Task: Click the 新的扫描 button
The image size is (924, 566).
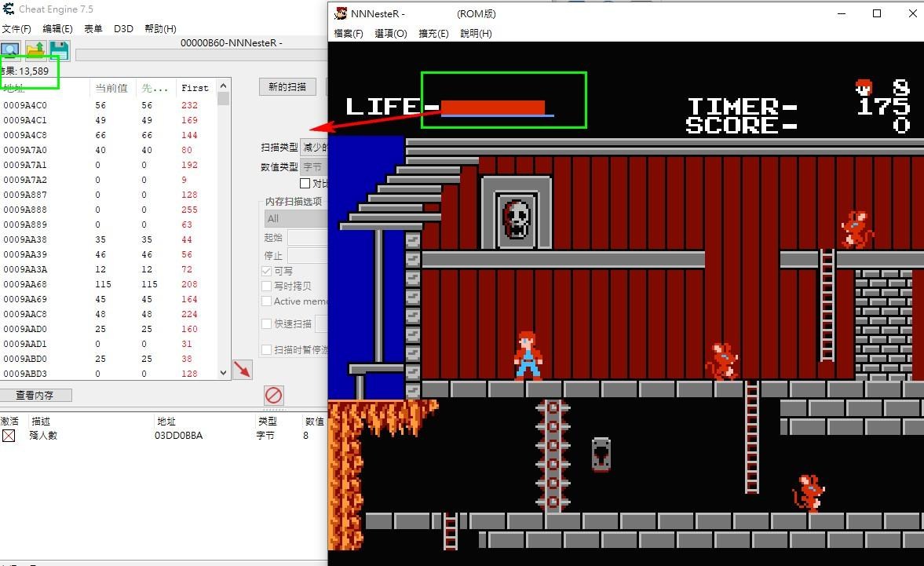Action: point(287,86)
